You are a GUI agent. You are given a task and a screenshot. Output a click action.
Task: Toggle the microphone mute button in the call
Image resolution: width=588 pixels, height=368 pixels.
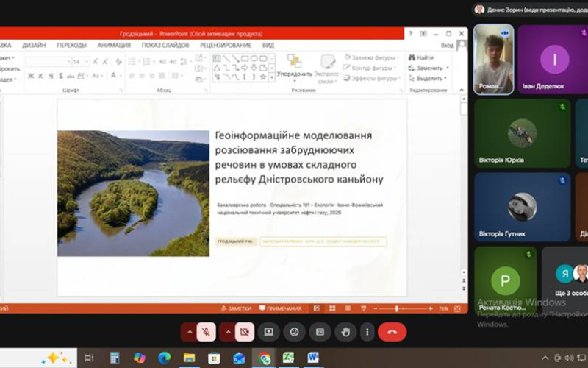(x=206, y=332)
